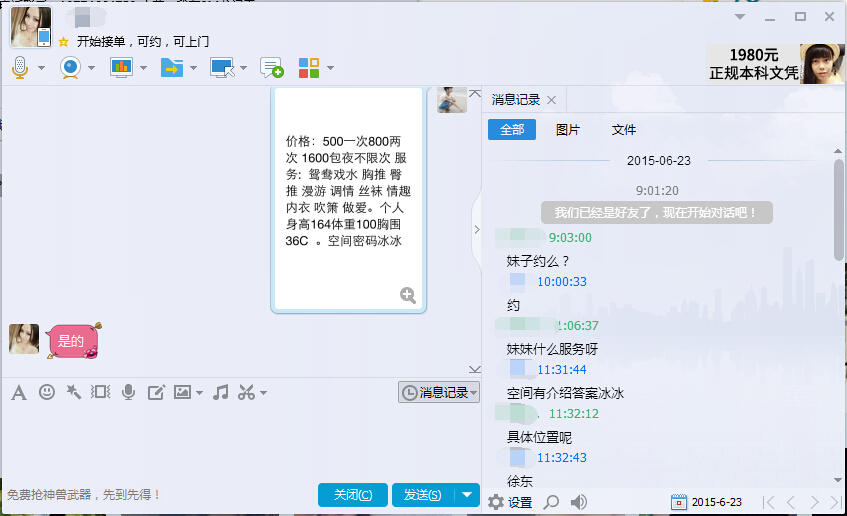Expand the screenshot scissors dropdown arrow
This screenshot has width=847, height=516.
tap(263, 393)
